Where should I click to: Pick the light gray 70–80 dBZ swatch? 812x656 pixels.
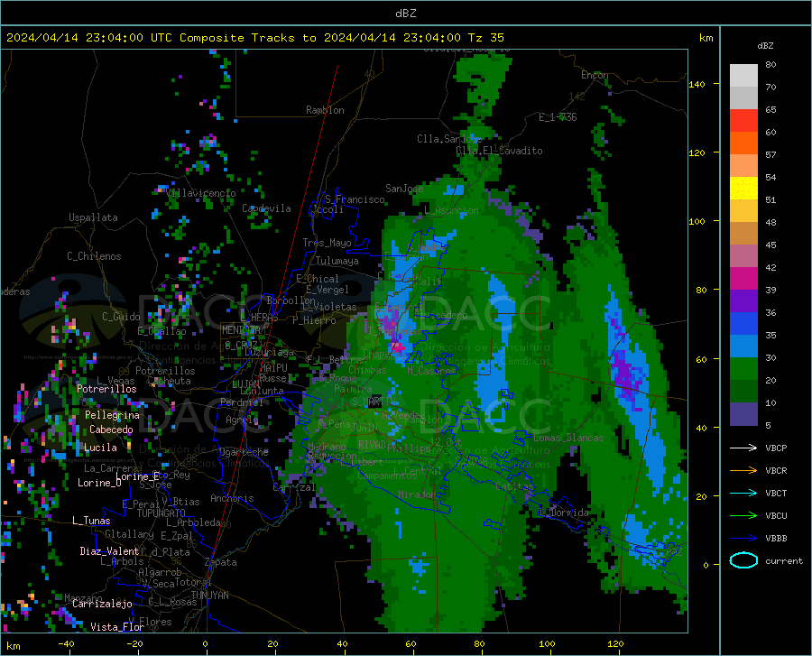point(743,76)
